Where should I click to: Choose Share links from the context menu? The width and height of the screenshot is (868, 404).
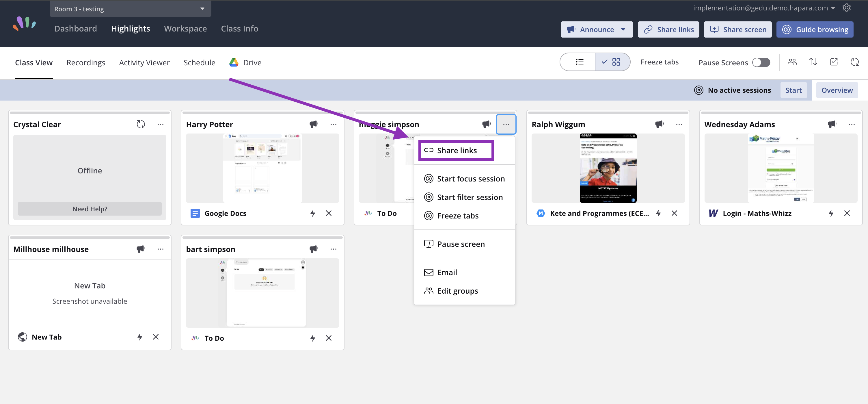pos(456,150)
